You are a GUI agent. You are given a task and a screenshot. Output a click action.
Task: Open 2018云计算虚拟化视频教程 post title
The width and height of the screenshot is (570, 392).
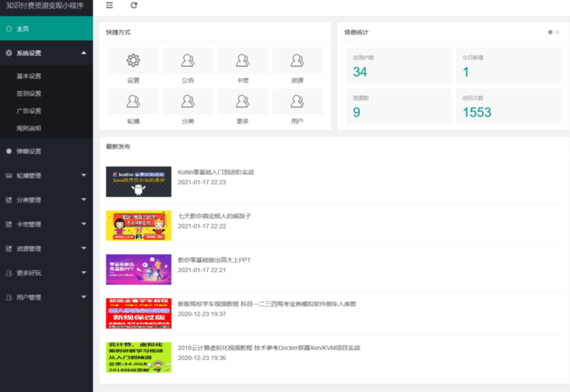click(x=269, y=349)
